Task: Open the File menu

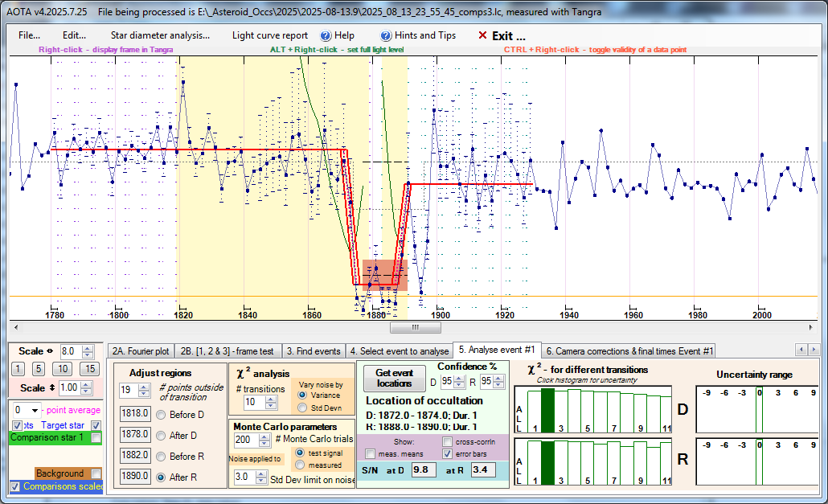Action: coord(30,35)
